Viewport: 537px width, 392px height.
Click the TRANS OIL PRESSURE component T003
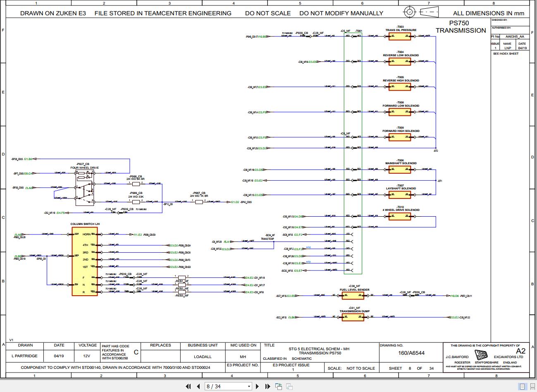(400, 36)
